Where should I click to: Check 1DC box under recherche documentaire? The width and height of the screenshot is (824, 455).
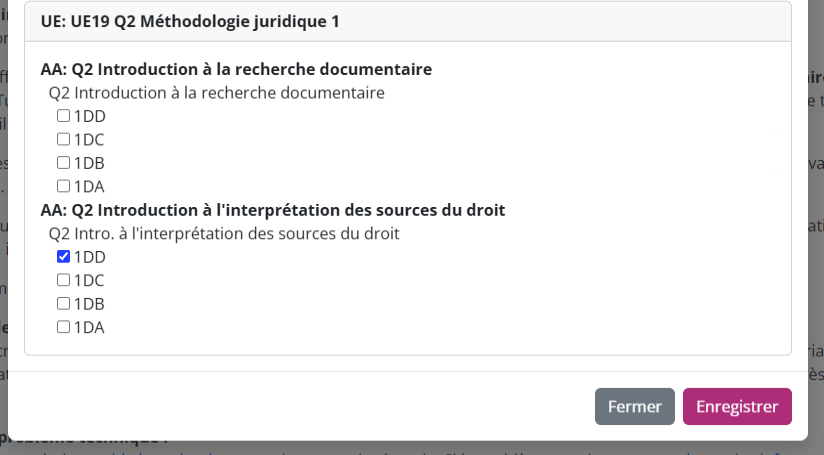click(x=63, y=139)
